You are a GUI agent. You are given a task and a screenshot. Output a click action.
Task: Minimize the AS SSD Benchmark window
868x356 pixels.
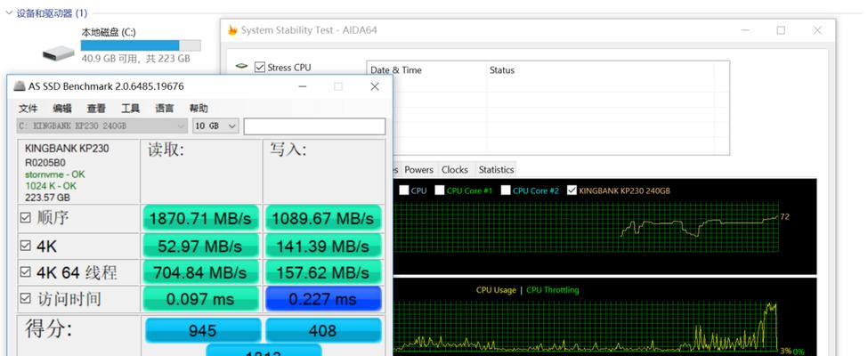[302, 86]
